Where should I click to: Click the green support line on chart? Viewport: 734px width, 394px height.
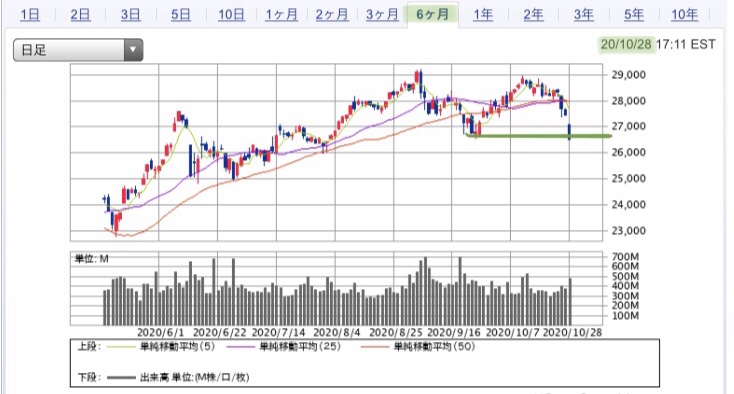(x=538, y=136)
